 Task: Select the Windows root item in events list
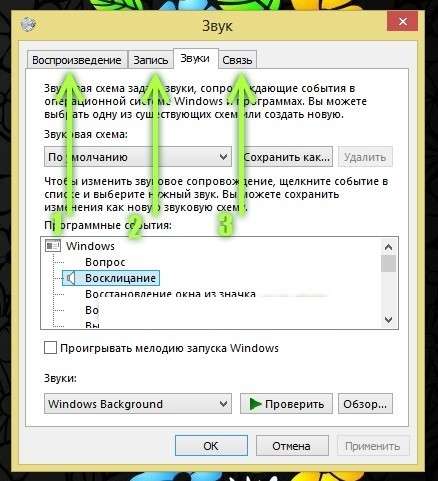point(90,246)
